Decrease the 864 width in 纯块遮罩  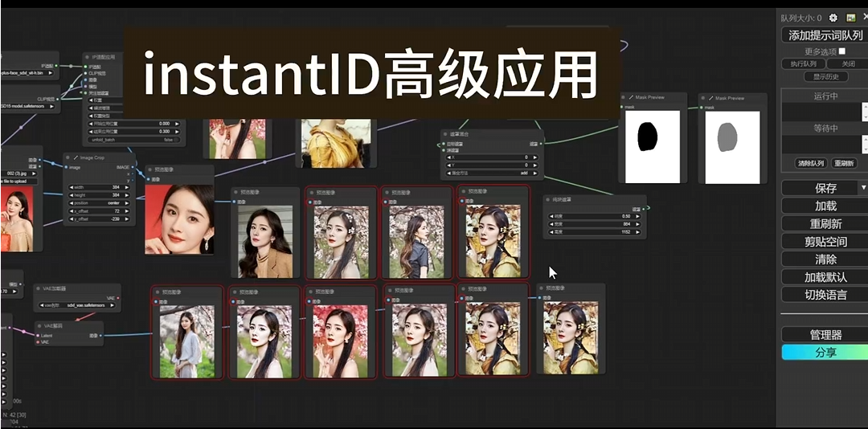551,223
